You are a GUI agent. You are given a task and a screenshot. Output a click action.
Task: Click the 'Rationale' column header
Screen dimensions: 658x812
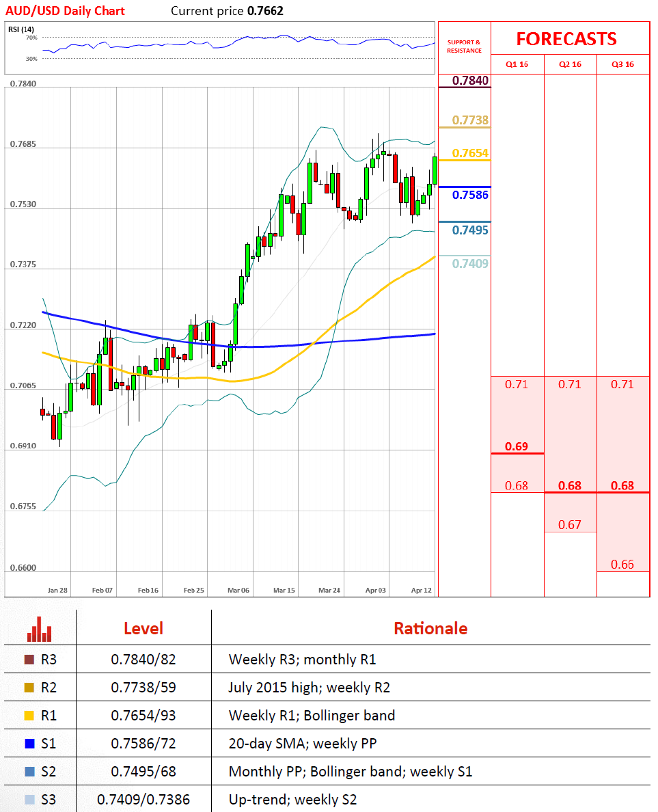pyautogui.click(x=430, y=629)
